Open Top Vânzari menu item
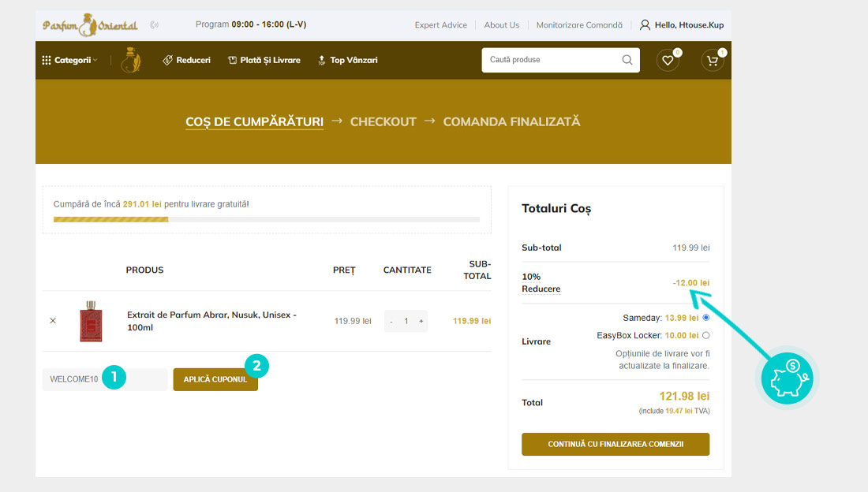Image resolution: width=868 pixels, height=492 pixels. (x=347, y=60)
